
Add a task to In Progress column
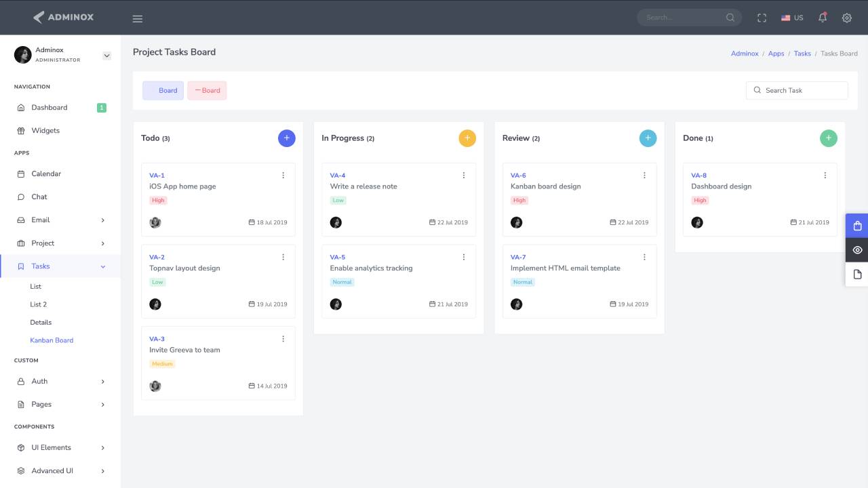[x=467, y=138]
